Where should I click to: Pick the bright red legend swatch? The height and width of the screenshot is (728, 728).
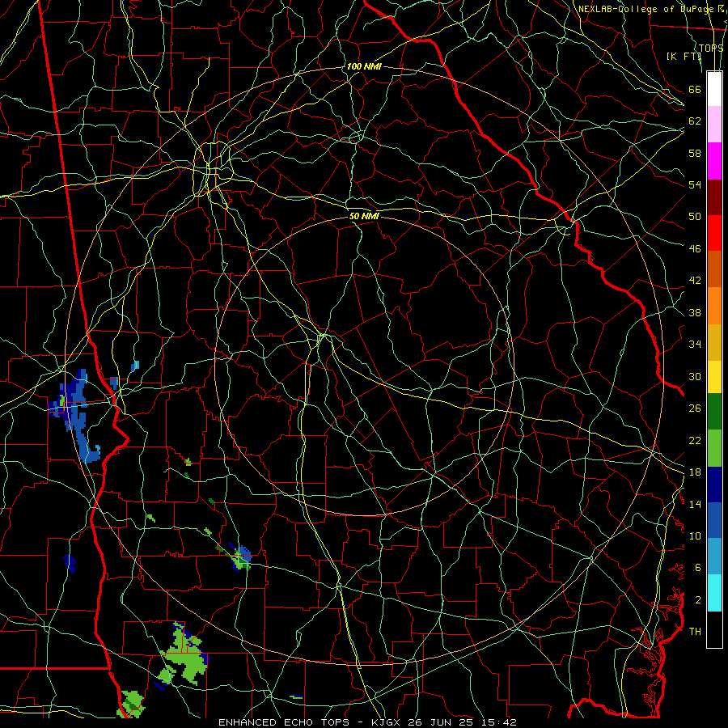pyautogui.click(x=714, y=233)
